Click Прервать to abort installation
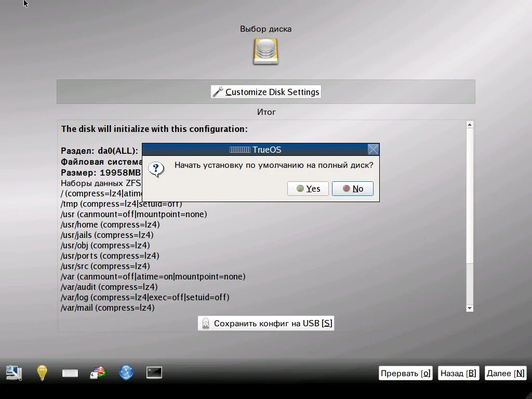Image resolution: width=532 pixels, height=399 pixels. 405,373
